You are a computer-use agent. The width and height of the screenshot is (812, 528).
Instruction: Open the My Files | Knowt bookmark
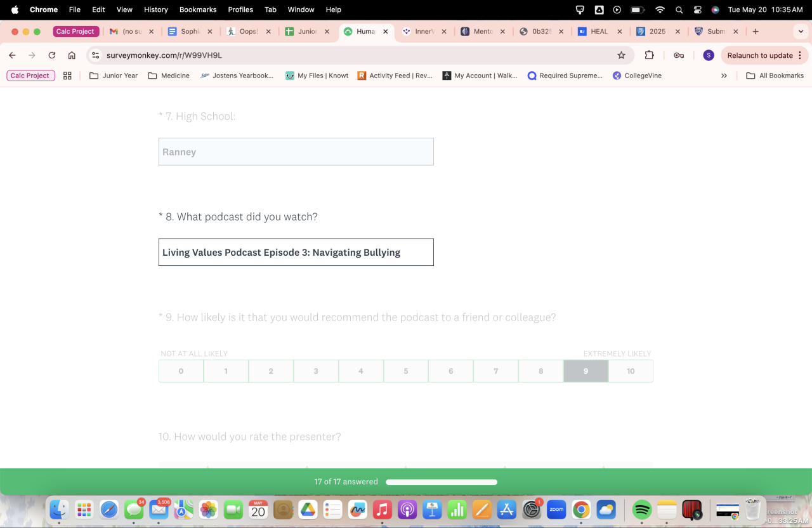pyautogui.click(x=317, y=76)
